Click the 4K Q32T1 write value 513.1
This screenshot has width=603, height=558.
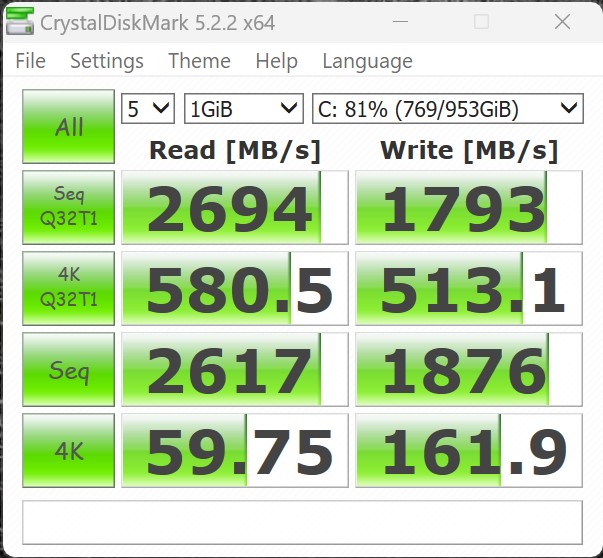[469, 288]
